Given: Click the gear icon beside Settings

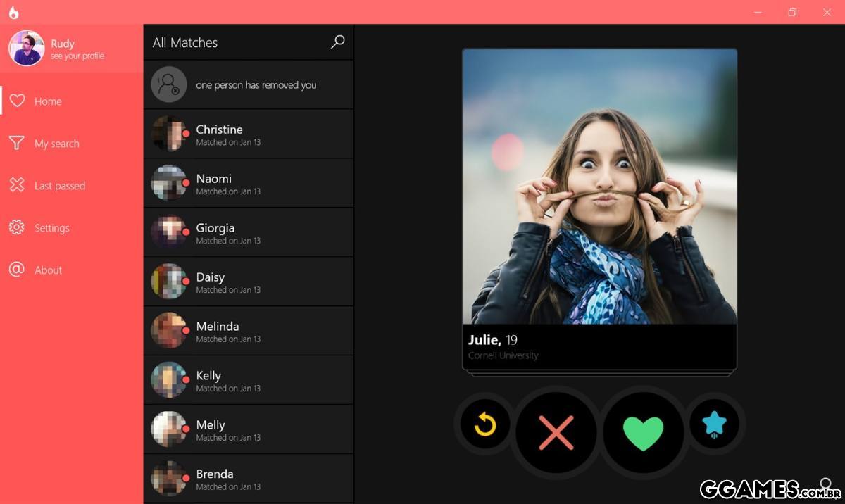Looking at the screenshot, I should coord(17,227).
